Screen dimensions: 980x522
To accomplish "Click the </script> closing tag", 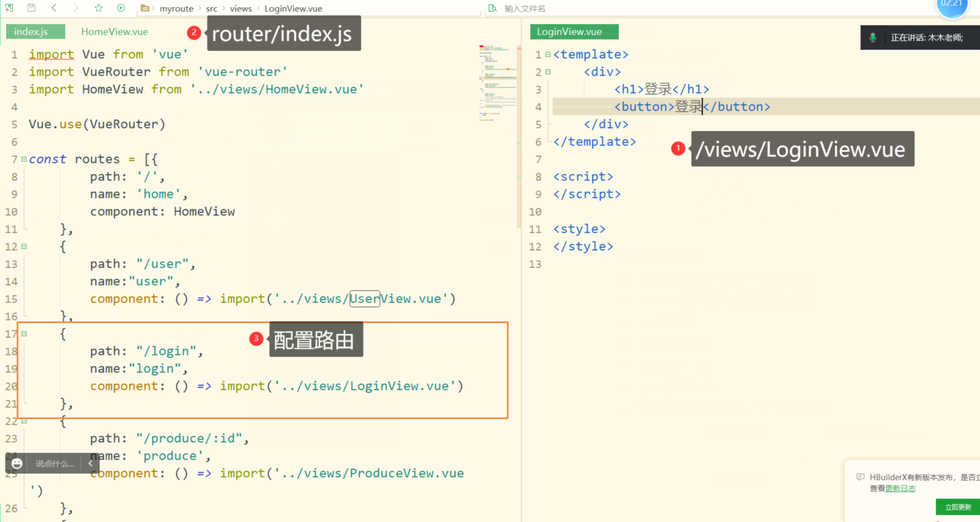I will (x=587, y=195).
